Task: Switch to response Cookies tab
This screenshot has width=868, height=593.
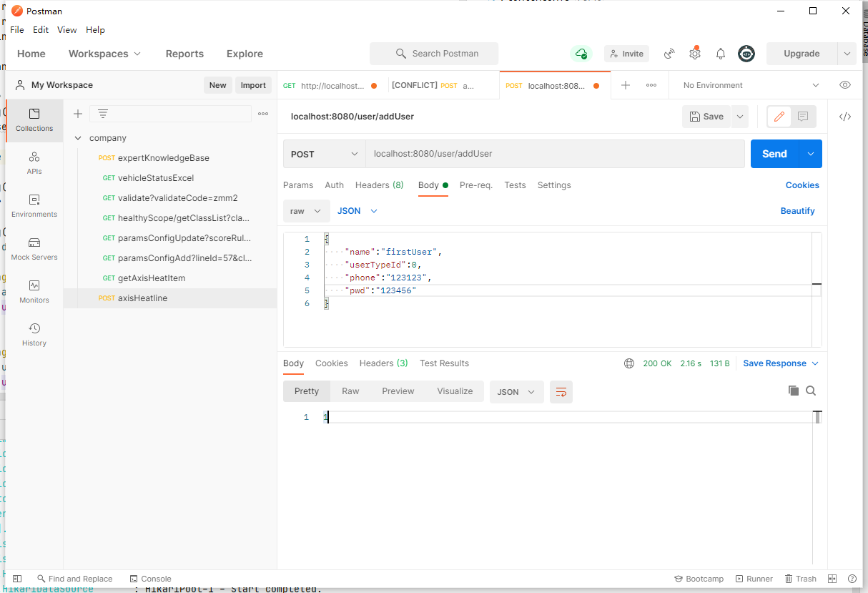Action: pos(332,363)
